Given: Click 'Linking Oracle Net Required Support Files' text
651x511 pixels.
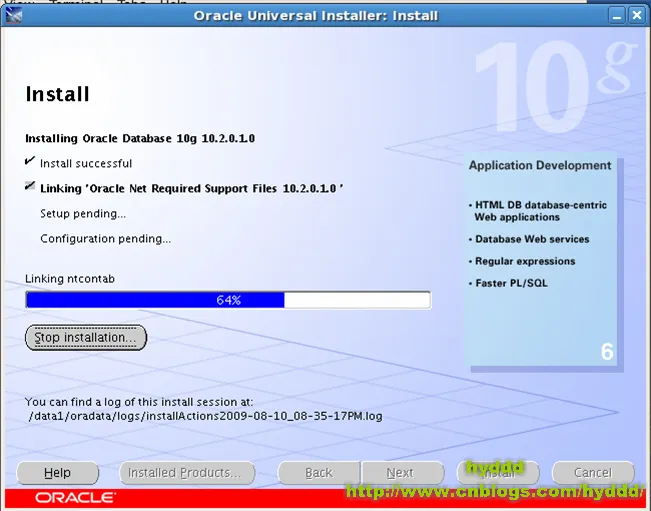Looking at the screenshot, I should 192,188.
